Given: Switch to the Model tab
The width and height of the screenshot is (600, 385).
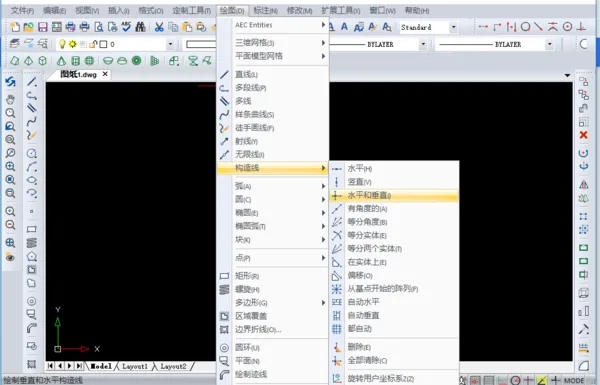Looking at the screenshot, I should click(101, 366).
